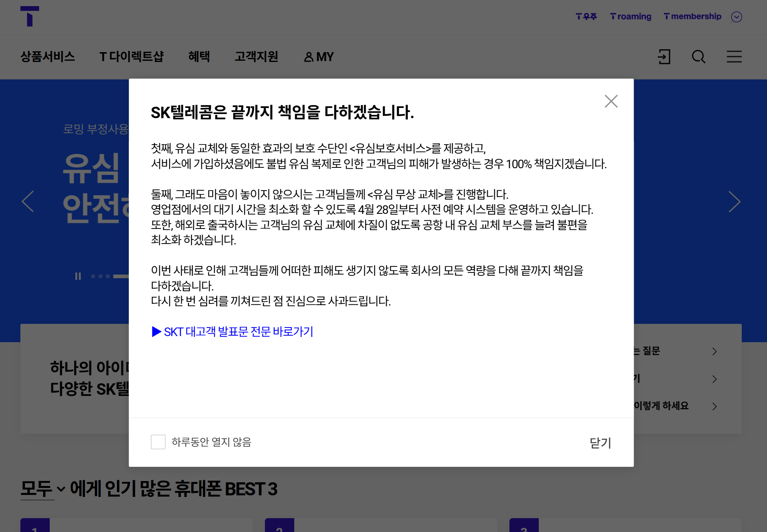Open SKT 대고객 발표문 전문 link
The image size is (767, 532).
(x=231, y=332)
